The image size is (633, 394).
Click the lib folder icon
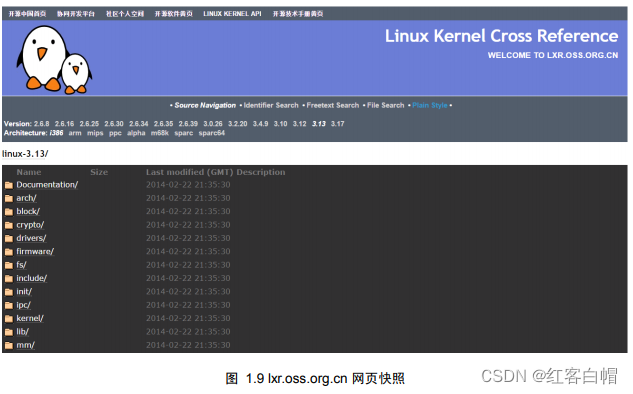coord(9,332)
